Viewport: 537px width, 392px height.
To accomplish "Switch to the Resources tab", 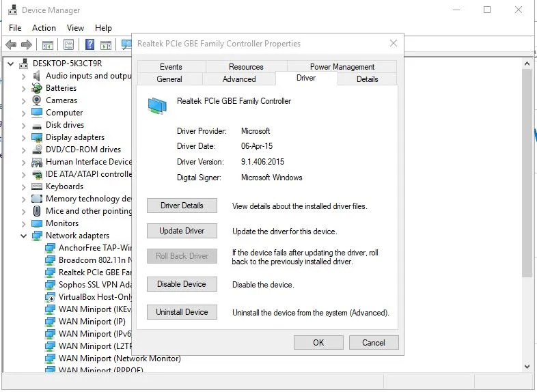I will tap(246, 67).
